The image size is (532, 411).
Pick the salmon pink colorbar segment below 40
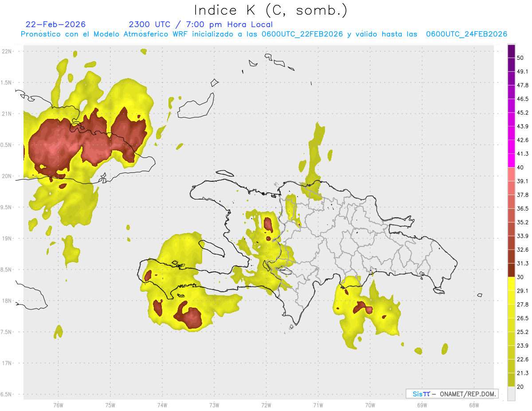tap(511, 174)
